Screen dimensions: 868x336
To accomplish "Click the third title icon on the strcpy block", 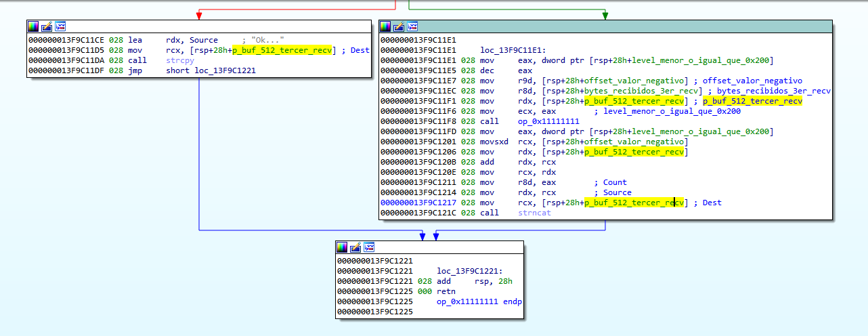I will click(60, 26).
